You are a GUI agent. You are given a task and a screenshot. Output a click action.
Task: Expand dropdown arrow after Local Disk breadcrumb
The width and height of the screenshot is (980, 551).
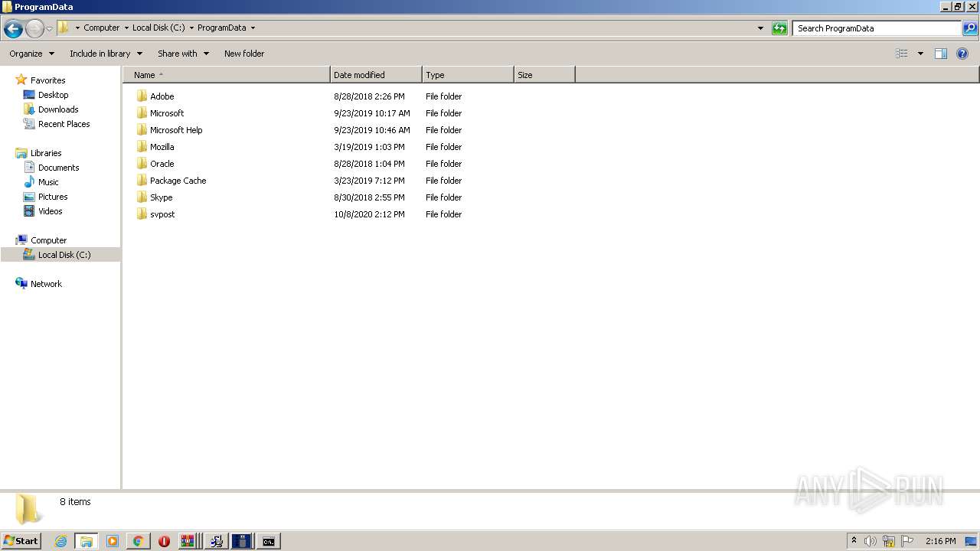coord(191,28)
